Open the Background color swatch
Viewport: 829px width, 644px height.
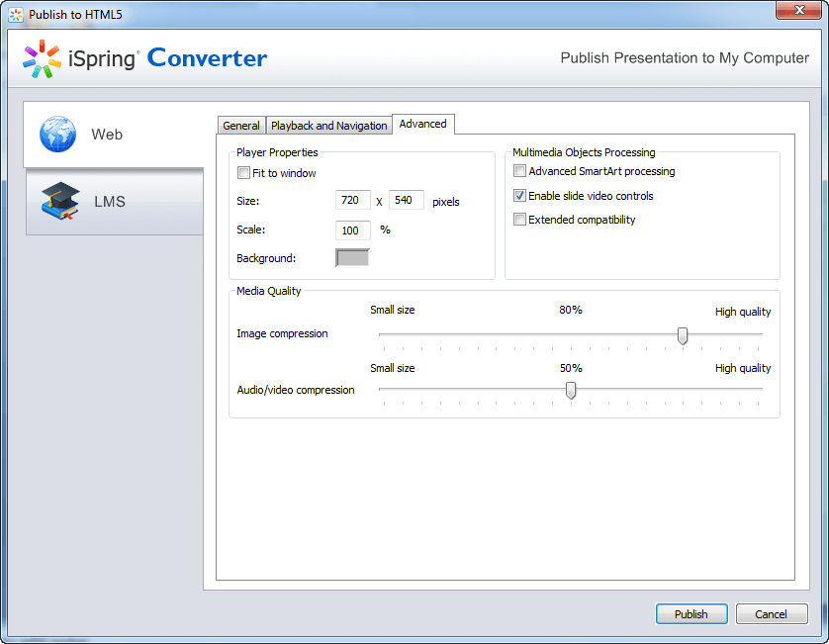click(352, 258)
